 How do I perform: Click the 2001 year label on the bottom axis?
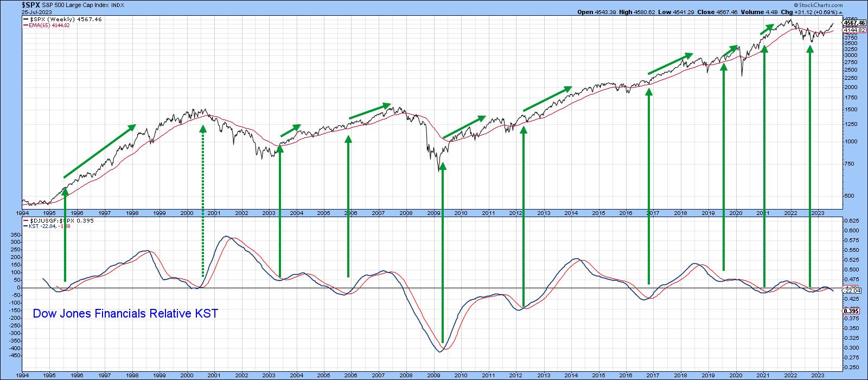point(214,375)
